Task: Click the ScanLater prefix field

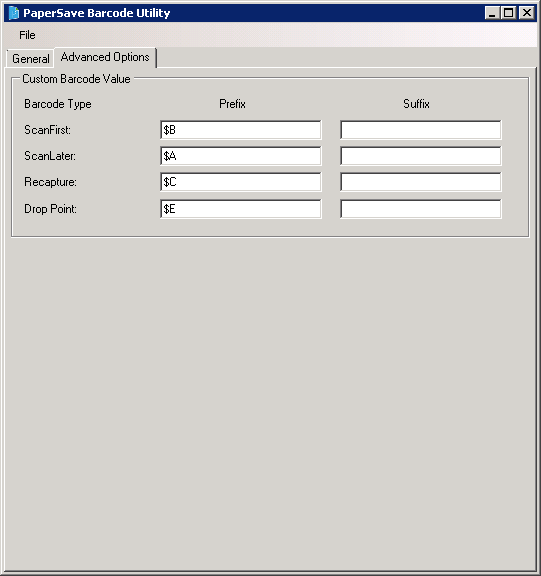Action: pyautogui.click(x=241, y=156)
